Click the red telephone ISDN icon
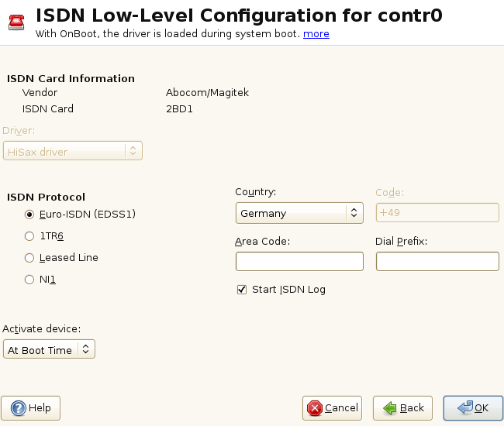The image size is (504, 426). [16, 22]
